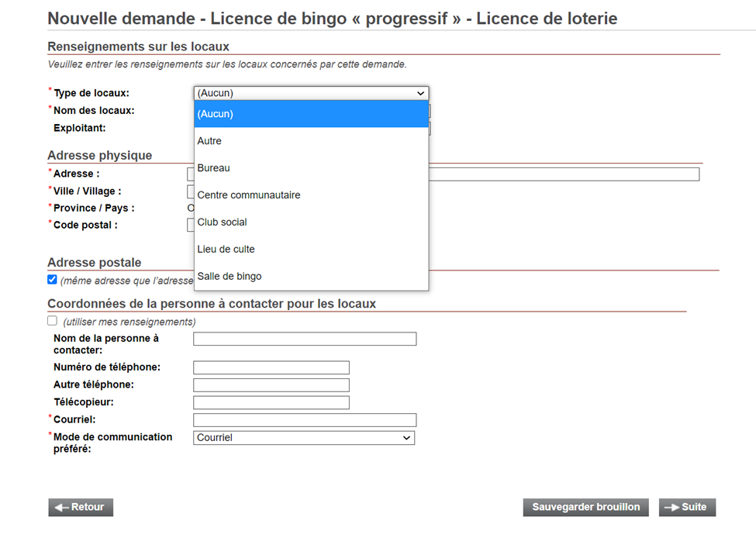This screenshot has height=534, width=756.
Task: Save draft with Sauvegarder brouillon
Action: [x=586, y=507]
